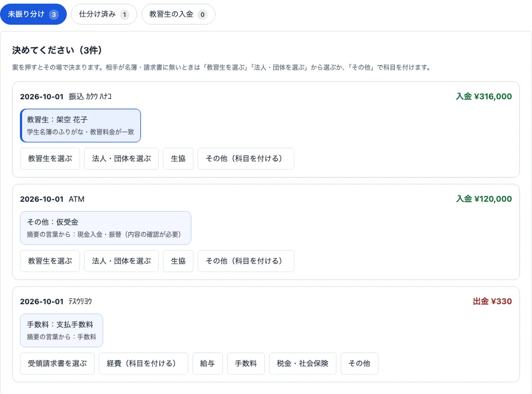
Task: Open the 教習生の入金 tab
Action: point(178,14)
